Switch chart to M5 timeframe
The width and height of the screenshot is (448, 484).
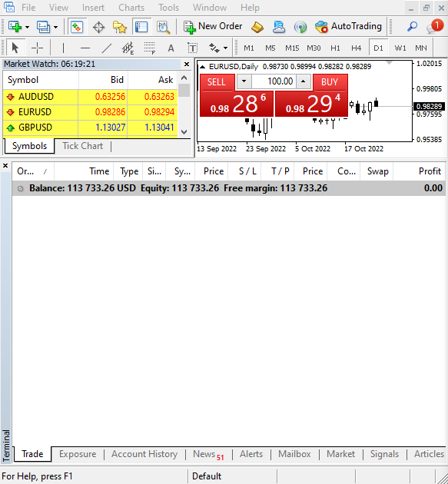point(270,48)
